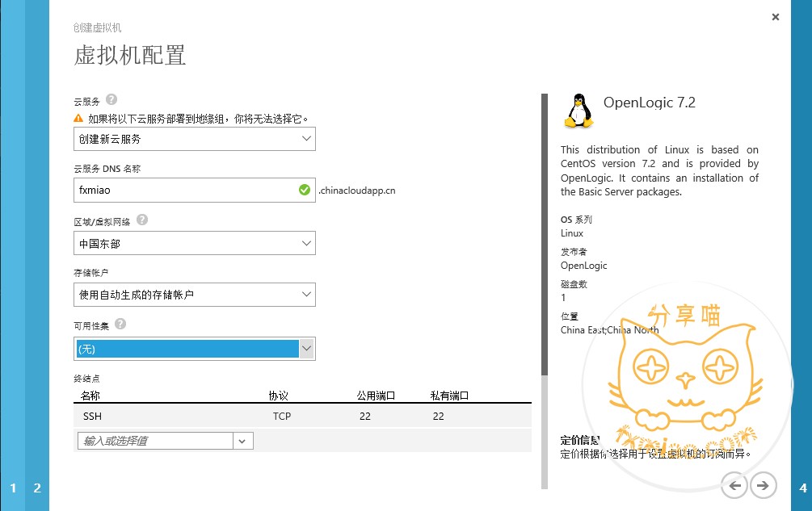Go to next wizard page arrow
This screenshot has height=511, width=812.
tap(764, 485)
